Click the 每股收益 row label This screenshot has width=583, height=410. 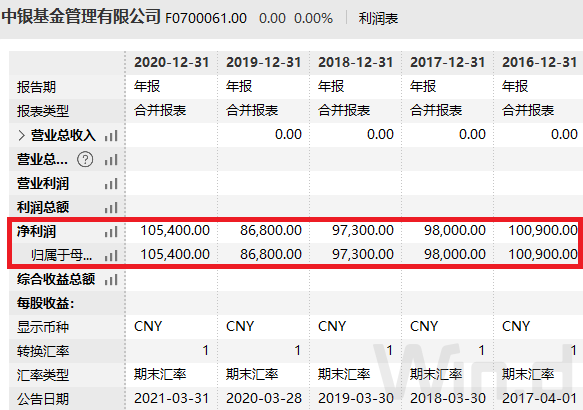click(45, 303)
